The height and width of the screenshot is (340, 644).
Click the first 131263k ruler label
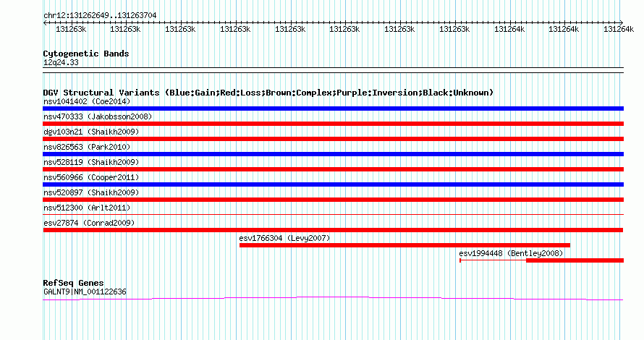(71, 29)
